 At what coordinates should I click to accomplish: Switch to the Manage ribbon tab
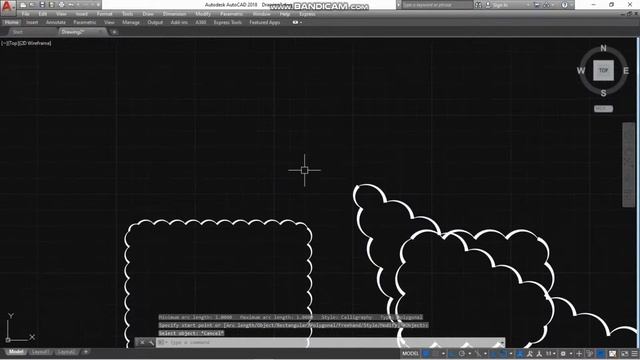click(x=131, y=22)
